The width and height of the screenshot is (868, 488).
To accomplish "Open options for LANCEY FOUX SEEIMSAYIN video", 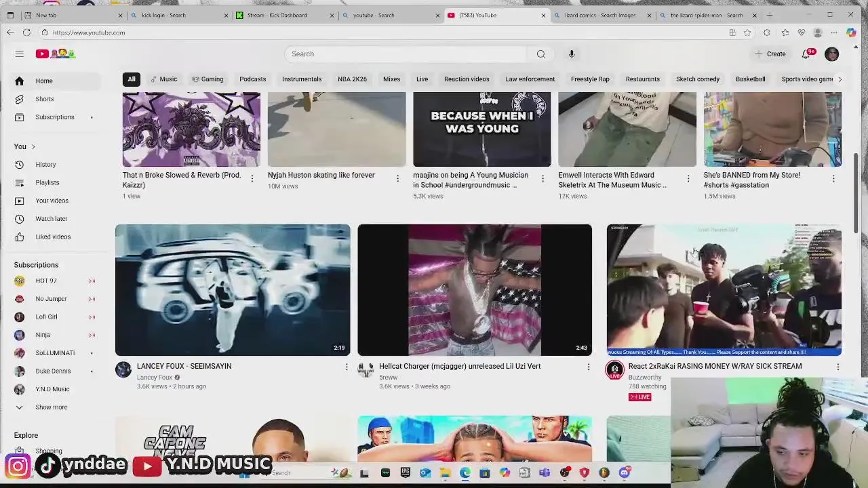I will point(346,367).
